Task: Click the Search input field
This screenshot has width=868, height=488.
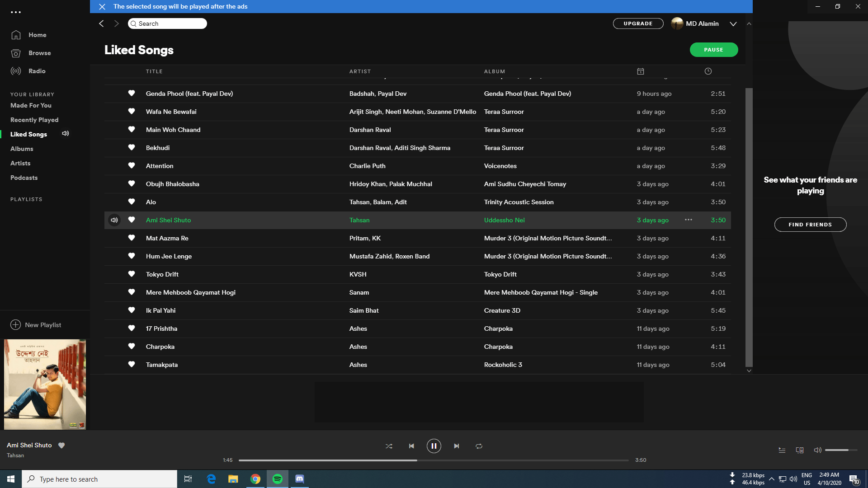Action: [x=167, y=23]
